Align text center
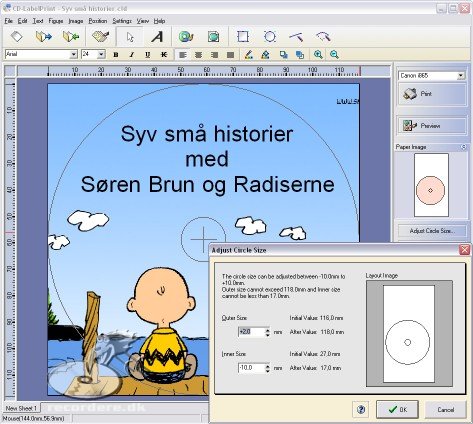 click(x=198, y=55)
